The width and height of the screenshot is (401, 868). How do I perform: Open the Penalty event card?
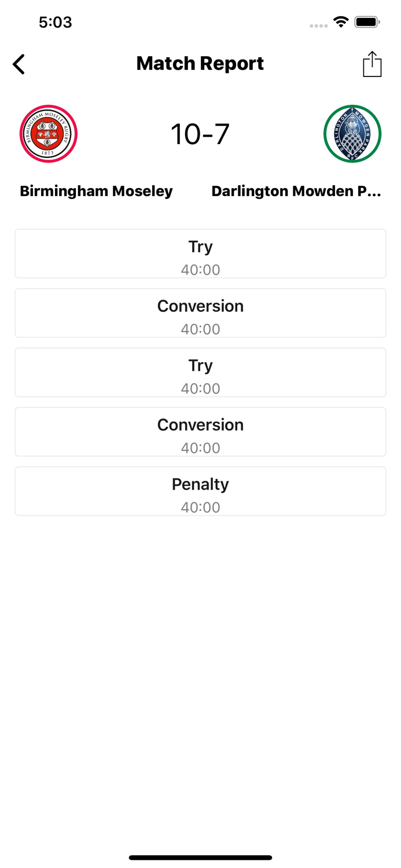pyautogui.click(x=200, y=491)
